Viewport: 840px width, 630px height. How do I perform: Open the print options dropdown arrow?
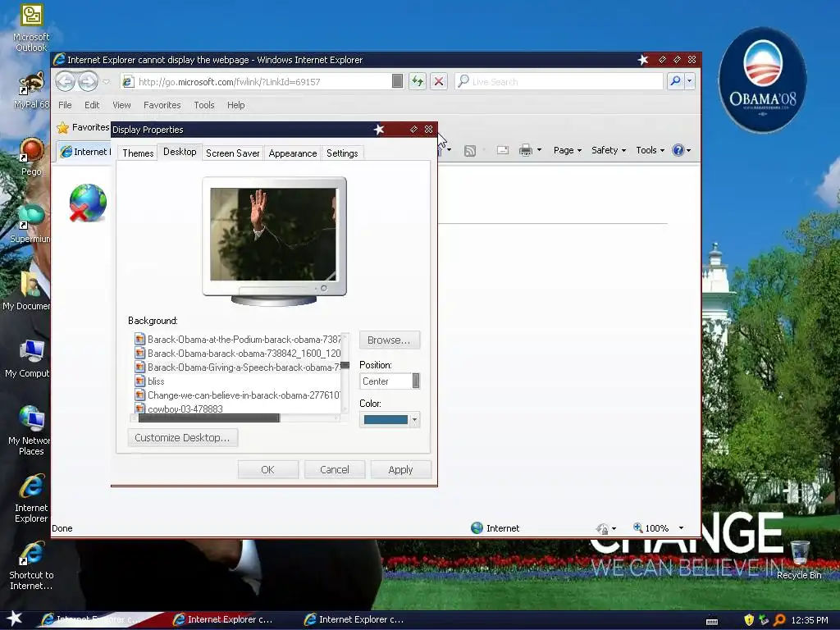click(540, 151)
